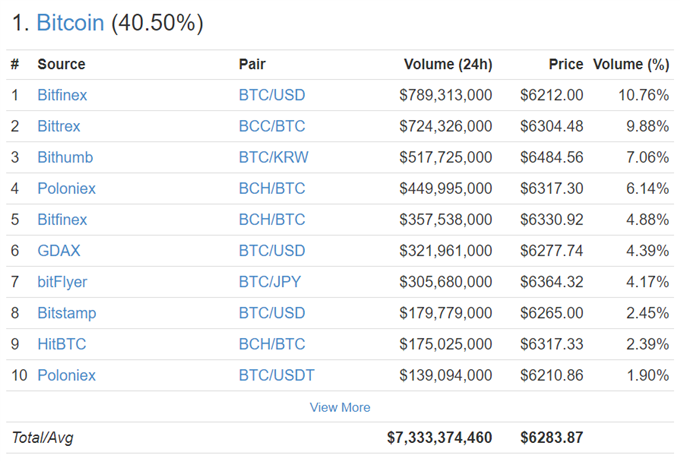Viewport: 680px width, 461px height.
Task: Click the BTC/USDT pair link
Action: [277, 376]
